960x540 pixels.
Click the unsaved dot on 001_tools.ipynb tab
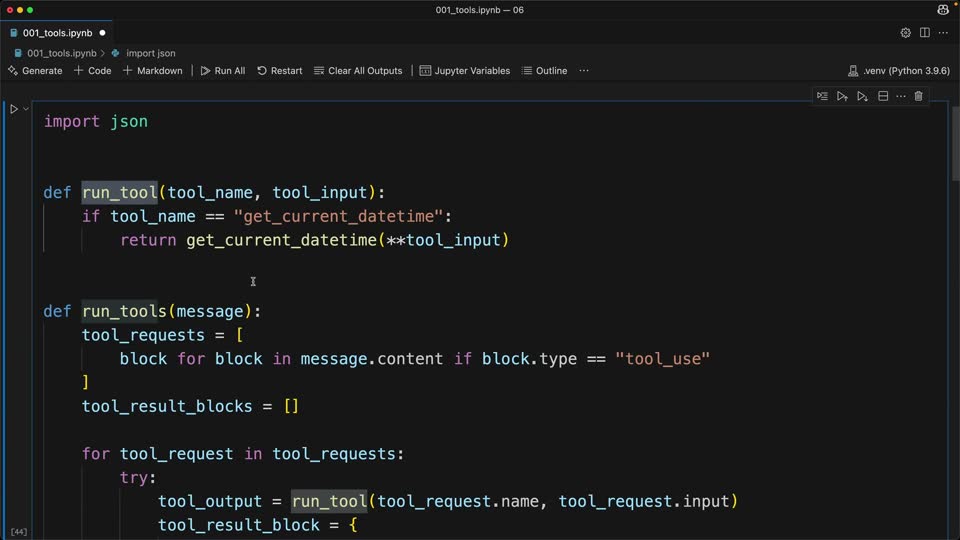click(102, 33)
